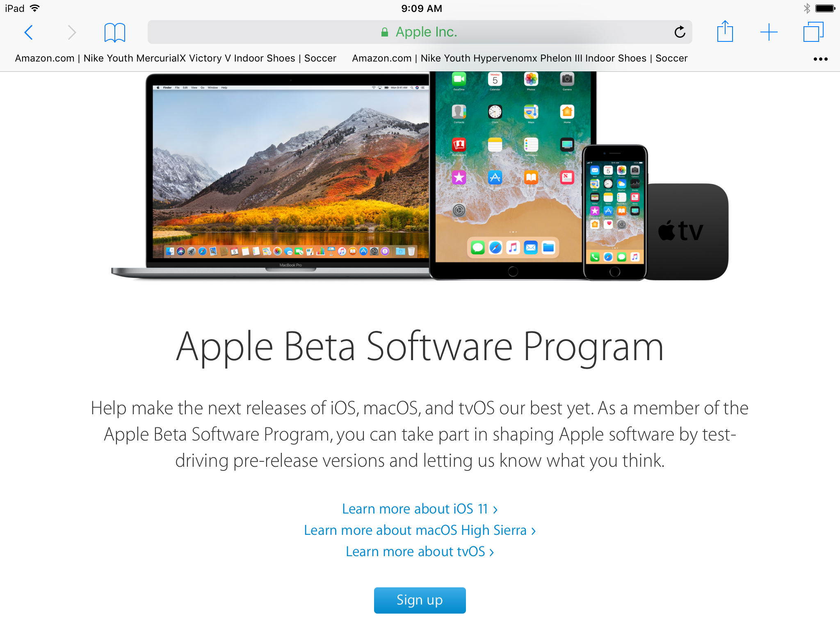Reload the page with the refresh icon
The image size is (840, 630).
(x=680, y=32)
